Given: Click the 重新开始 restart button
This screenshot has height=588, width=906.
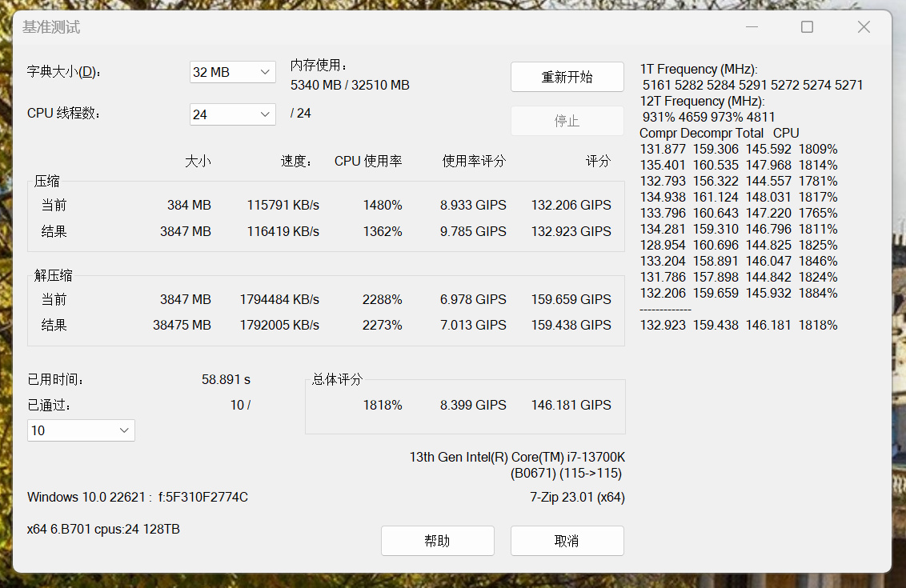Looking at the screenshot, I should (x=567, y=77).
